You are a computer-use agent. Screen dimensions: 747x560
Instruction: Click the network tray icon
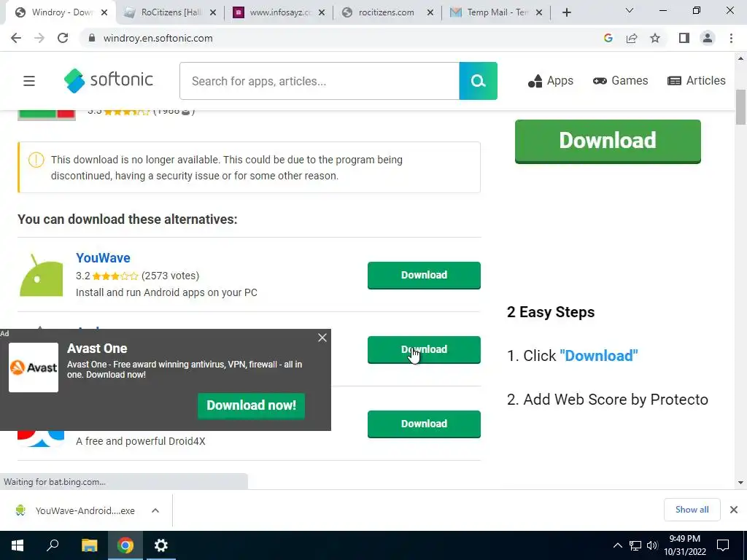[635, 545]
